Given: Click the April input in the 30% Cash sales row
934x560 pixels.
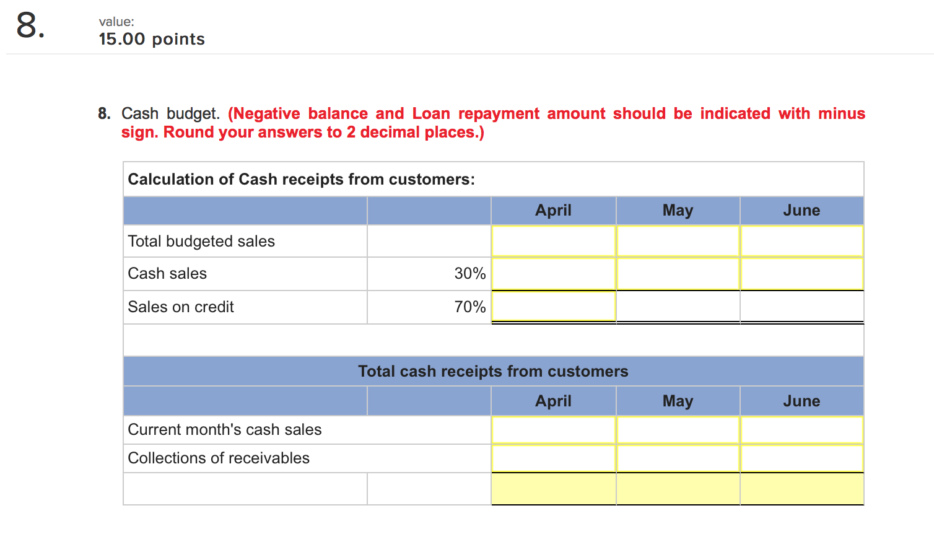Looking at the screenshot, I should tap(553, 274).
